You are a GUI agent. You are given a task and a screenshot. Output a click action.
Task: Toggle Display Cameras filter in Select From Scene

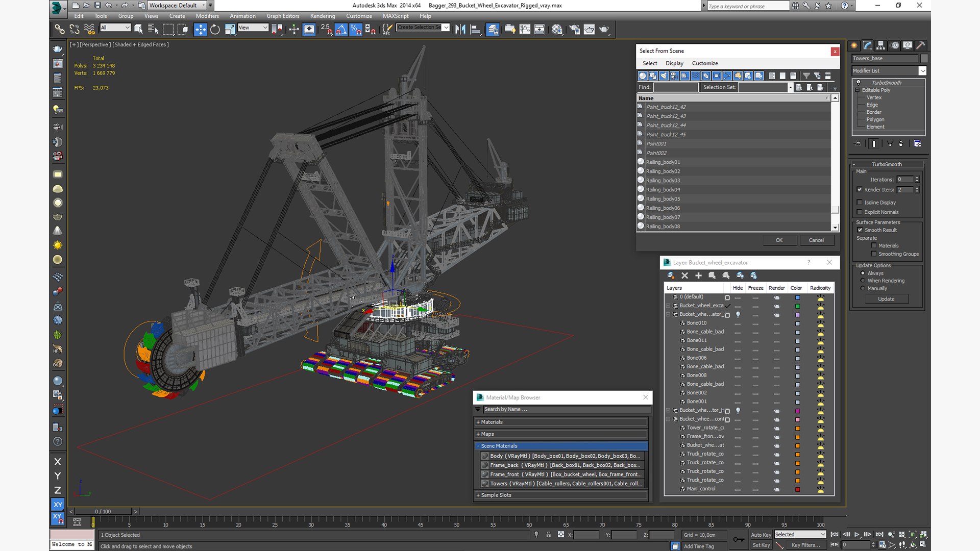click(x=674, y=76)
